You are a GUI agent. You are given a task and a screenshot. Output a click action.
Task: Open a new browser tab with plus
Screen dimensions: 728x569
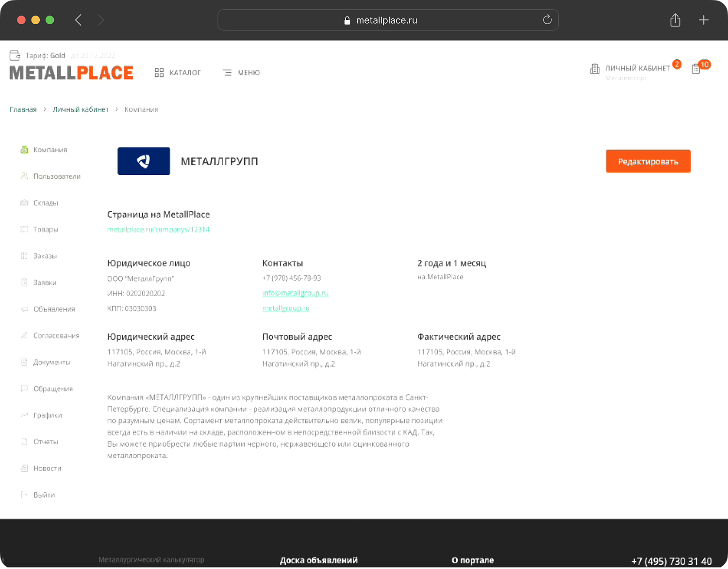(x=703, y=20)
